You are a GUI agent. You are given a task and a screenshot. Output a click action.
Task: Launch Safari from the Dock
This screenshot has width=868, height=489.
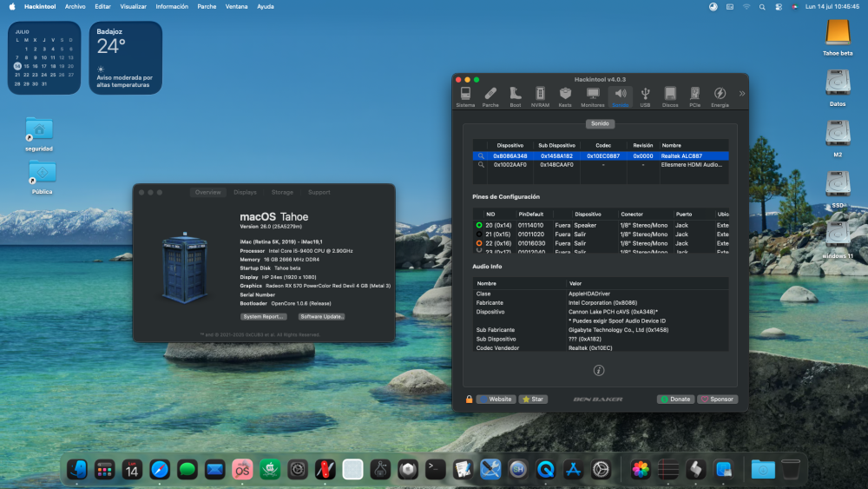(160, 470)
